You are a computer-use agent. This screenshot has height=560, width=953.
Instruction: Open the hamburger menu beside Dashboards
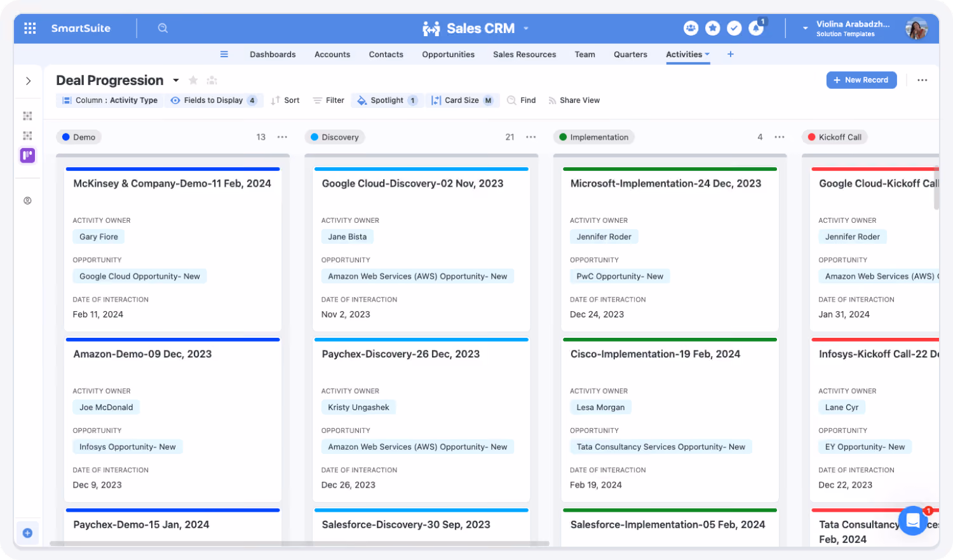pos(224,55)
